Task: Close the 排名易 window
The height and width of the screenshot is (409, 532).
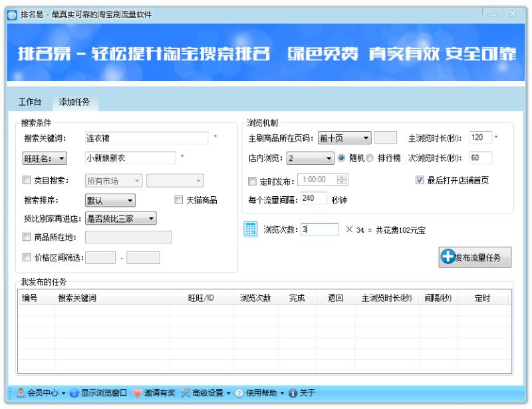Action: click(x=513, y=14)
